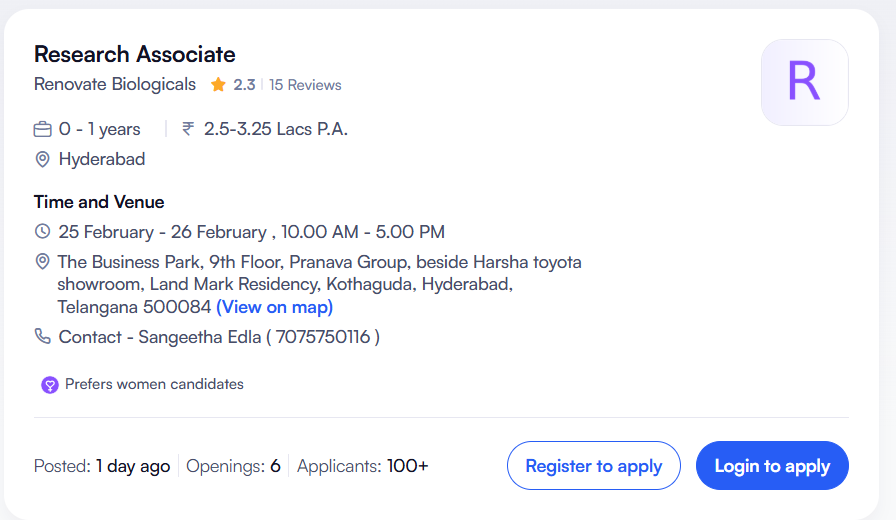Open the 15 Reviews link

click(305, 85)
